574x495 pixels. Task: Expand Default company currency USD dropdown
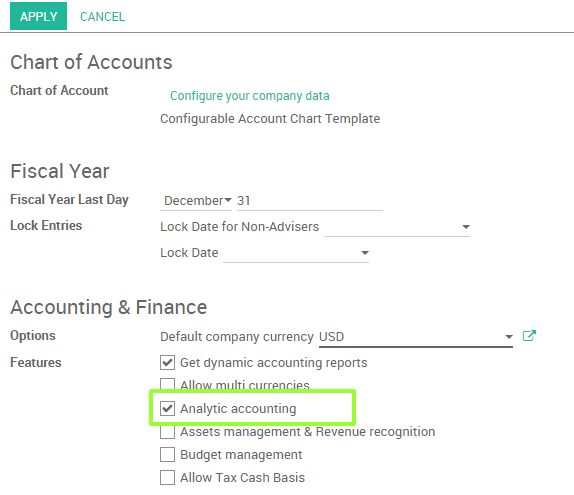[x=508, y=336]
